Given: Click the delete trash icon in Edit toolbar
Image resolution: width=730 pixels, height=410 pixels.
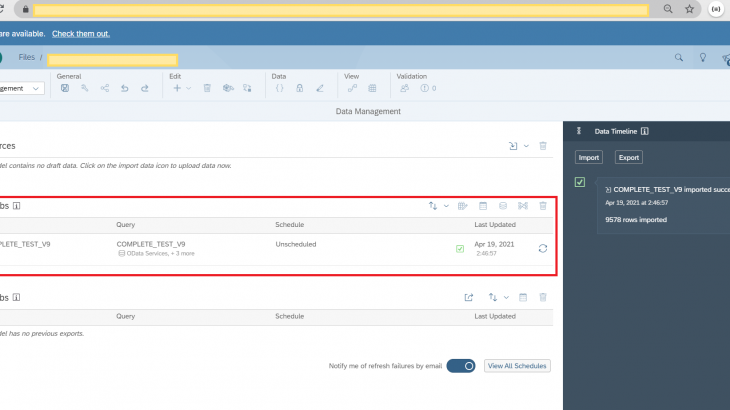Looking at the screenshot, I should click(x=207, y=88).
